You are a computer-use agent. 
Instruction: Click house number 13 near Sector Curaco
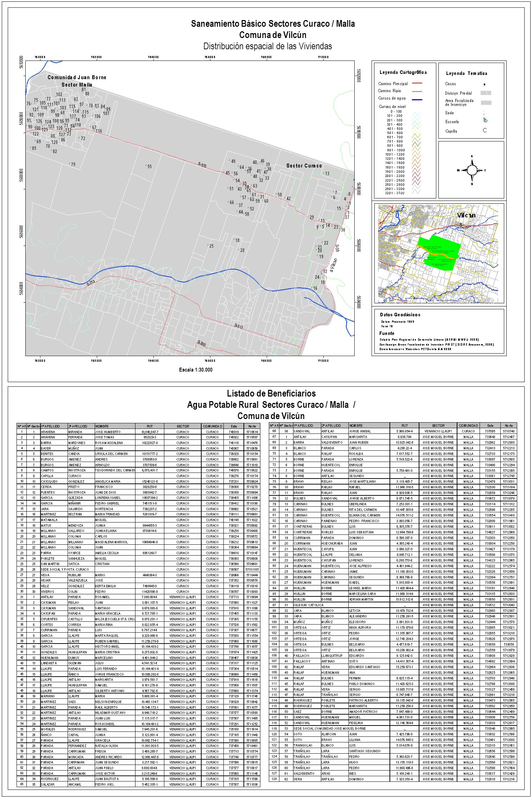(x=327, y=173)
